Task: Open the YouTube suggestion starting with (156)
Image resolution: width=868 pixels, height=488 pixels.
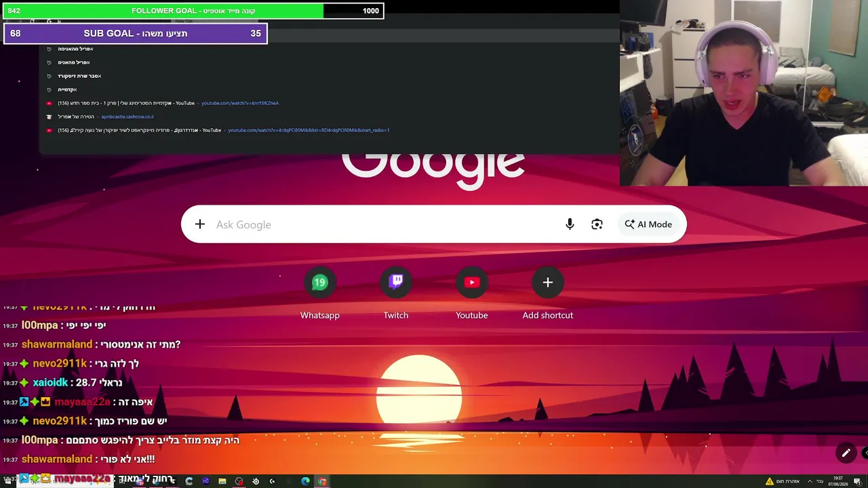Action: click(330, 130)
